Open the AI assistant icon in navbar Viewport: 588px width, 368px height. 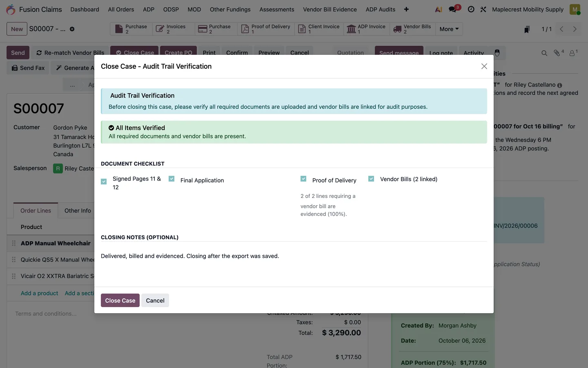(x=439, y=9)
